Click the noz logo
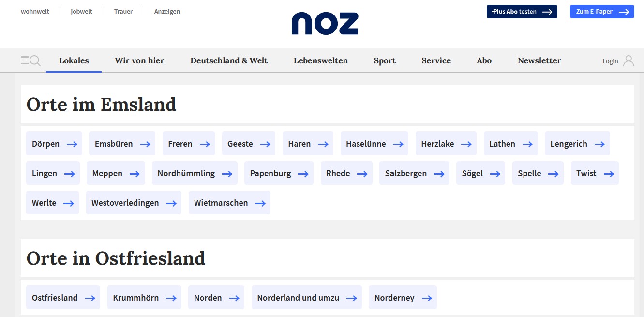Screen dimensions: 644x317 (325, 23)
